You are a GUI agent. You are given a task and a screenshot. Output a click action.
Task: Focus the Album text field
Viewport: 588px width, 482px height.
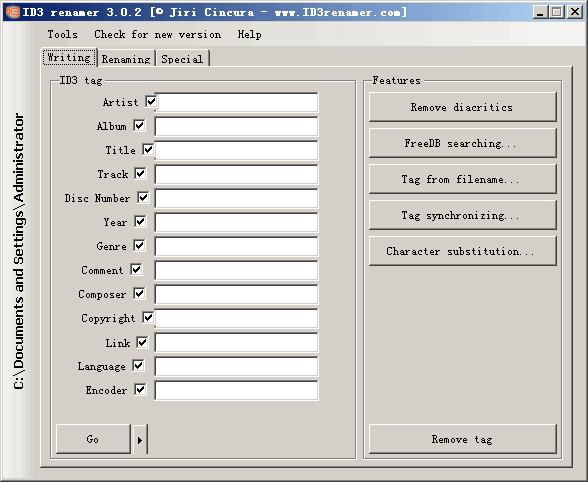(236, 126)
